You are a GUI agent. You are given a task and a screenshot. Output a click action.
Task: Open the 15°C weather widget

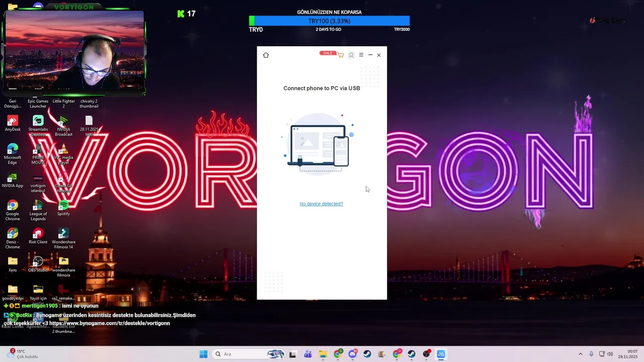coord(23,354)
